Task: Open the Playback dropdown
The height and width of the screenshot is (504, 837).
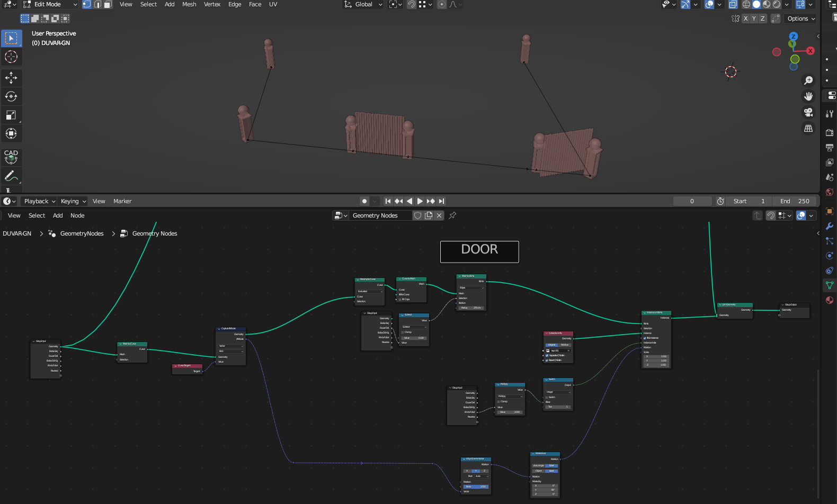Action: [40, 201]
